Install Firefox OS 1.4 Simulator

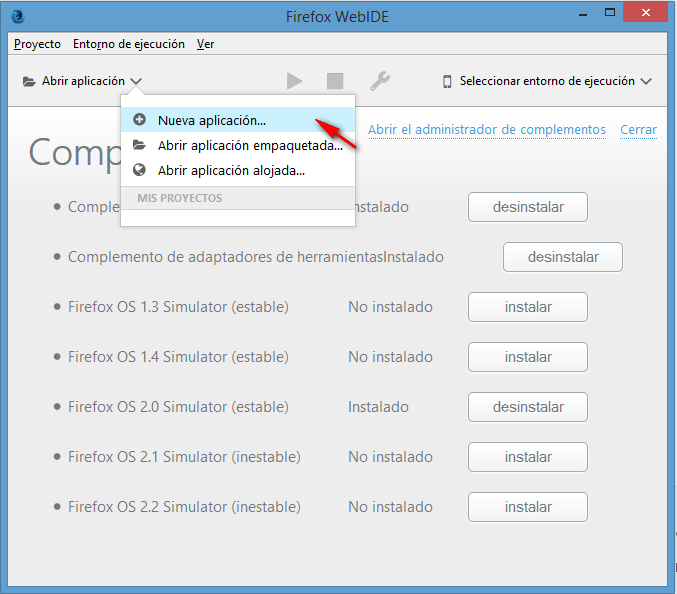tap(528, 357)
